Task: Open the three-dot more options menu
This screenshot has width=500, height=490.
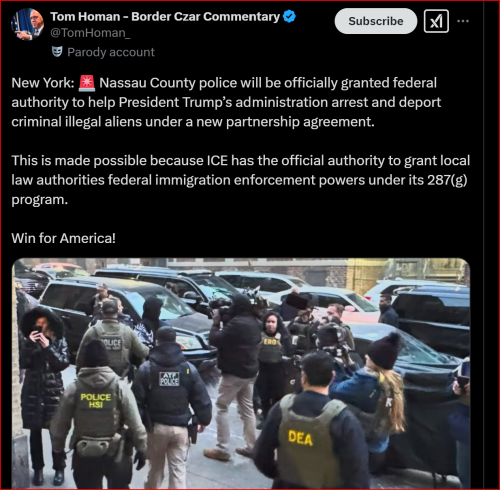Action: [463, 21]
